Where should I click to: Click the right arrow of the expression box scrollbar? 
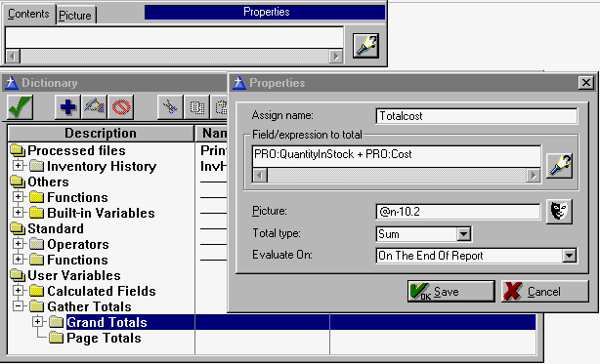[533, 176]
